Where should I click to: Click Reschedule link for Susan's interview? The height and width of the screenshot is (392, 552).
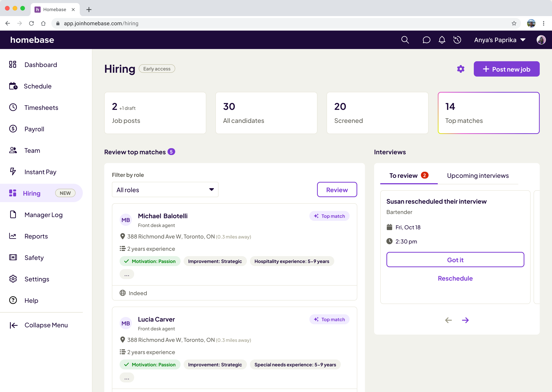click(x=455, y=278)
